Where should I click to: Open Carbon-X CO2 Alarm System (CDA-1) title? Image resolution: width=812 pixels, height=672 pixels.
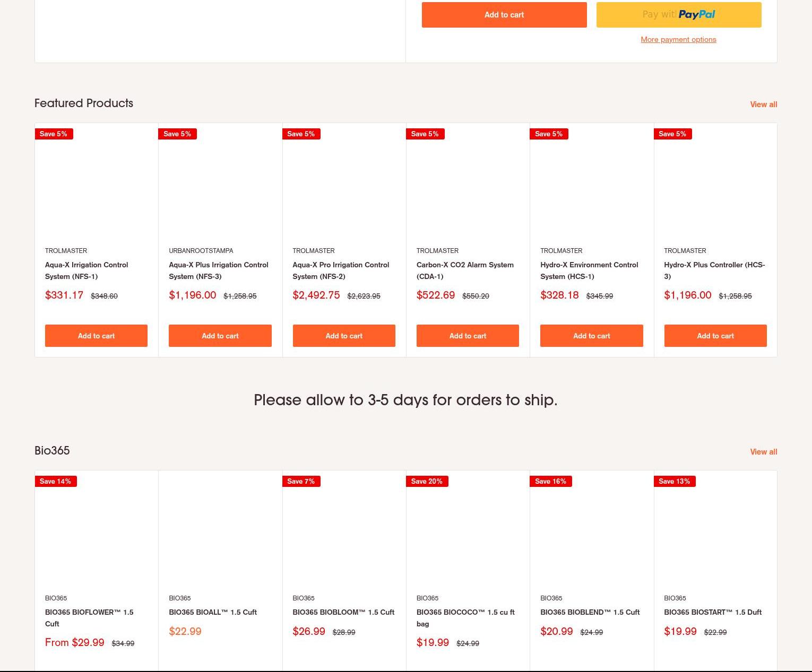tap(465, 270)
